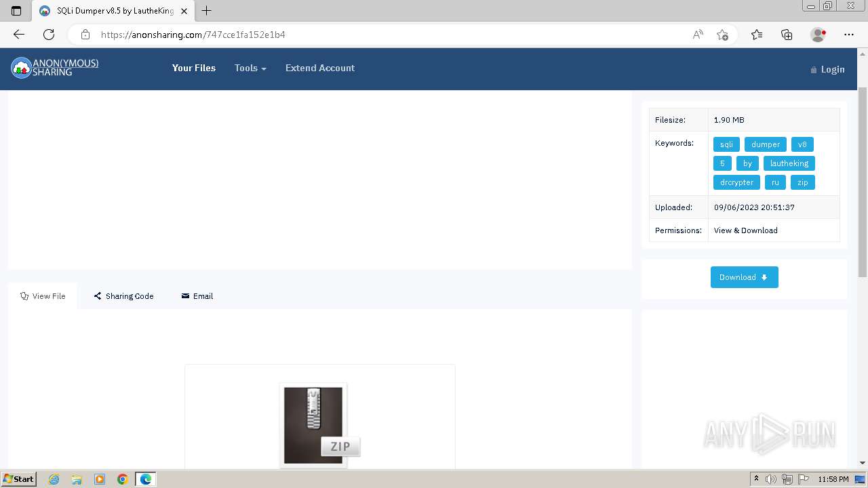Viewport: 868px width, 488px height.
Task: Click the 1.90 MB filesize value
Action: click(729, 120)
